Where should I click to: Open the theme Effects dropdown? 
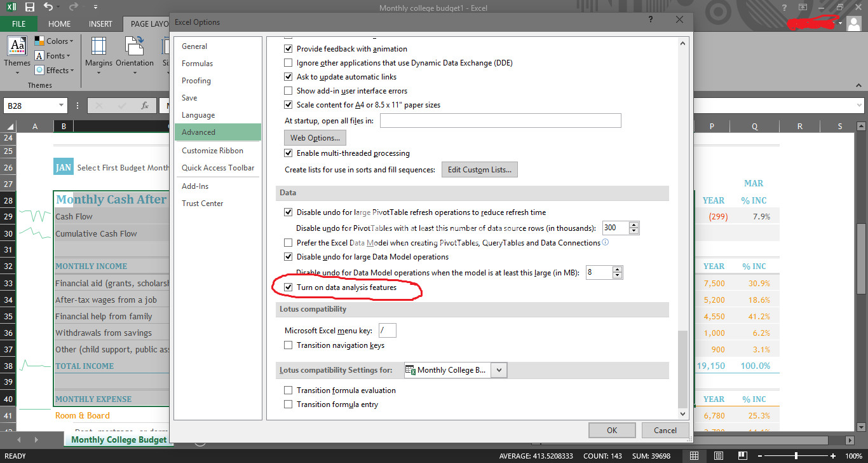pos(55,71)
